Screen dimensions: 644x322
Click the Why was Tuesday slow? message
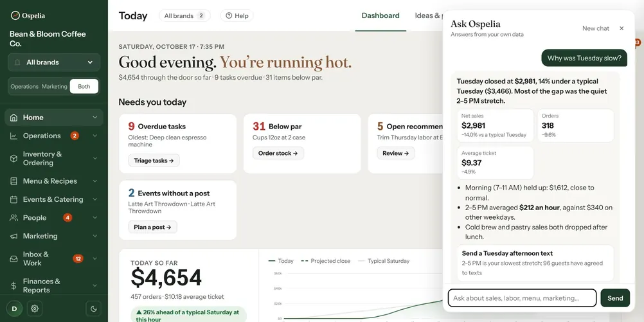coord(584,58)
